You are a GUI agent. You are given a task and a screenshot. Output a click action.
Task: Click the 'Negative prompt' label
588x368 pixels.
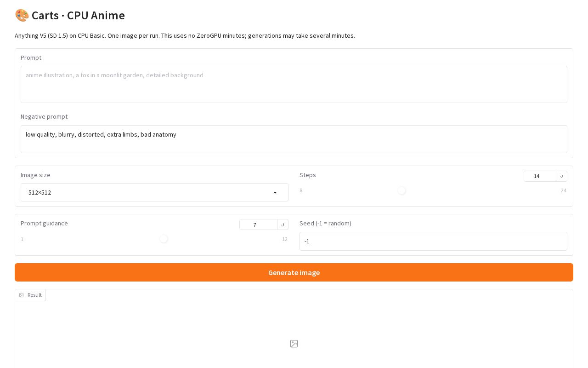click(44, 116)
